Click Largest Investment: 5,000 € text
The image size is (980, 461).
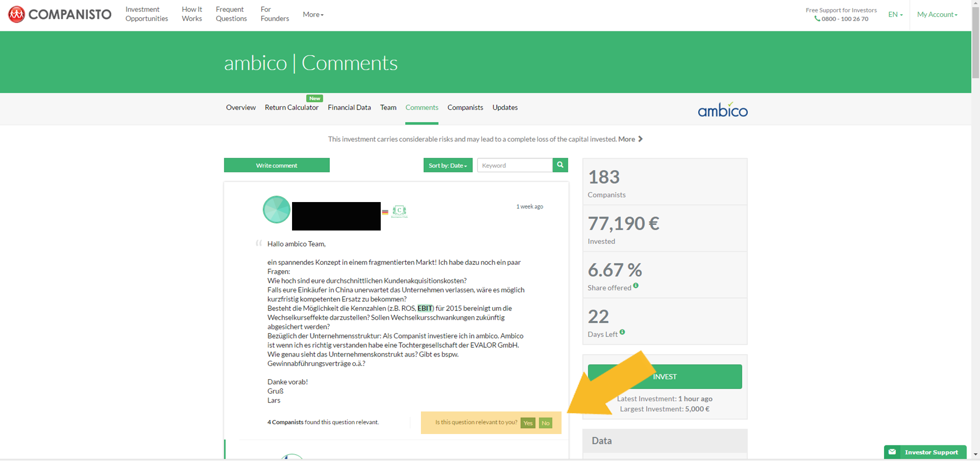click(665, 409)
